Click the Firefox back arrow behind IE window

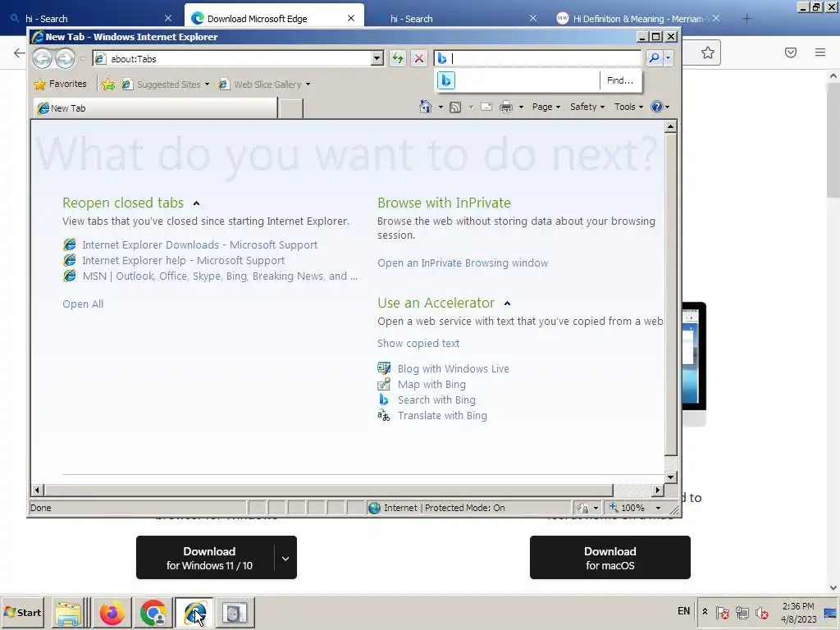[20, 52]
